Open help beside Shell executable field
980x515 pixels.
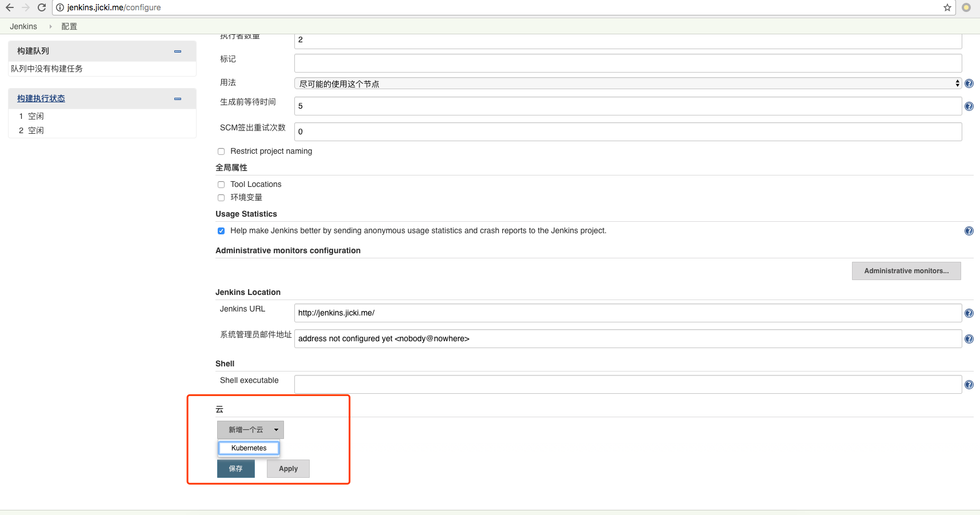pyautogui.click(x=969, y=384)
